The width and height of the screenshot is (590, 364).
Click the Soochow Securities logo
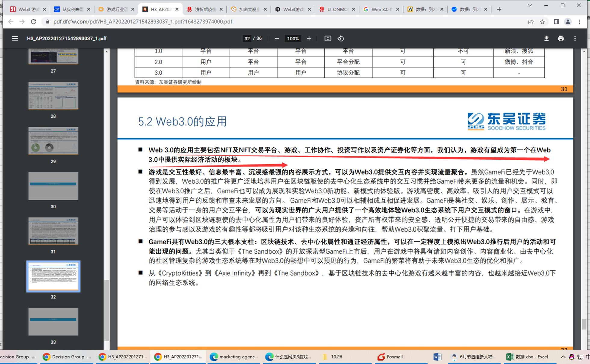pos(506,121)
